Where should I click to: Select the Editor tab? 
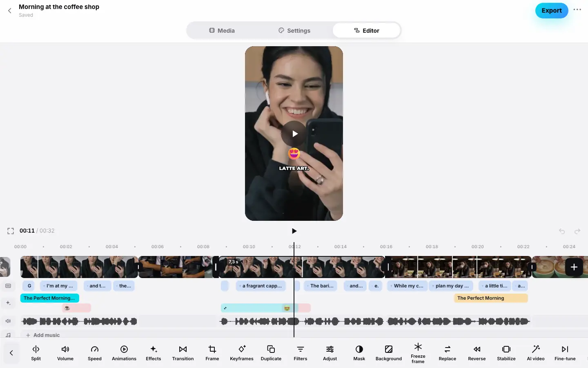tap(366, 31)
